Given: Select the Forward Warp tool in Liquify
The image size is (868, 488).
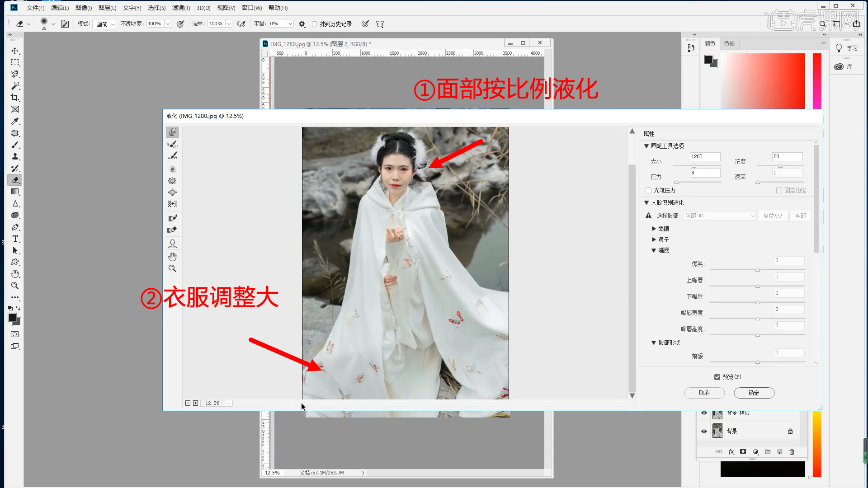Looking at the screenshot, I should pyautogui.click(x=172, y=132).
